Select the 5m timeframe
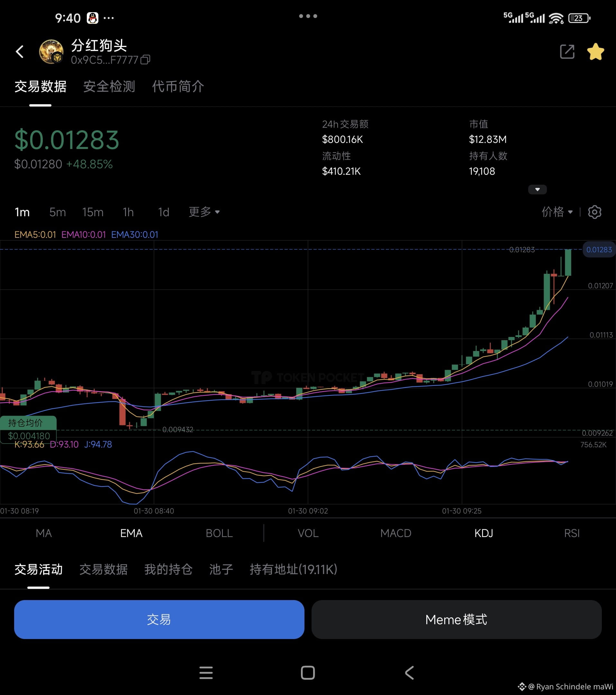The height and width of the screenshot is (695, 616). point(58,212)
